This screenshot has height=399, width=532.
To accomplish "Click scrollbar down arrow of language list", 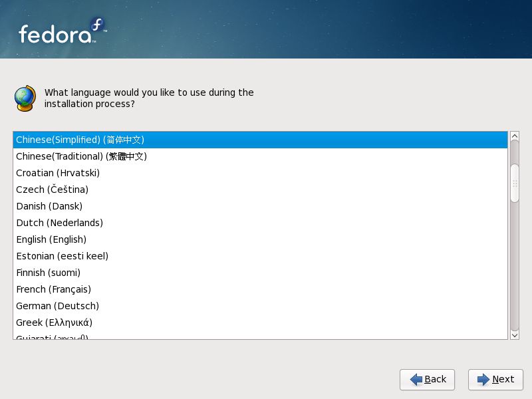I will click(515, 335).
